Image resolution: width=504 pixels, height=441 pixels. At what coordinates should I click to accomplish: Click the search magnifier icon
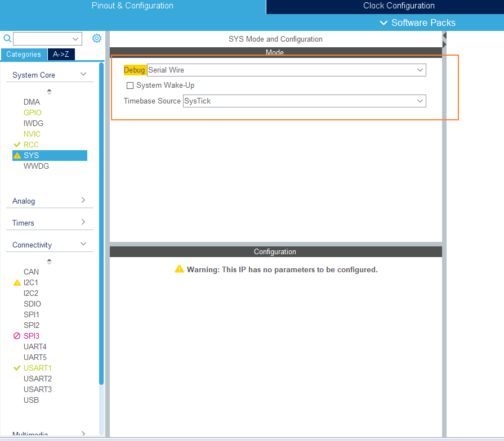pyautogui.click(x=7, y=39)
